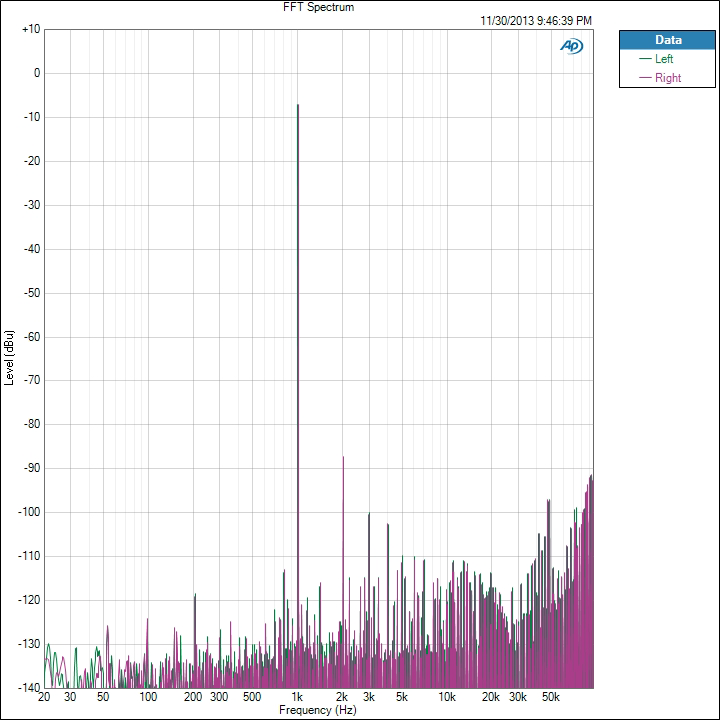
Task: Click the top of the 1k fundamental peak
Action: click(297, 105)
